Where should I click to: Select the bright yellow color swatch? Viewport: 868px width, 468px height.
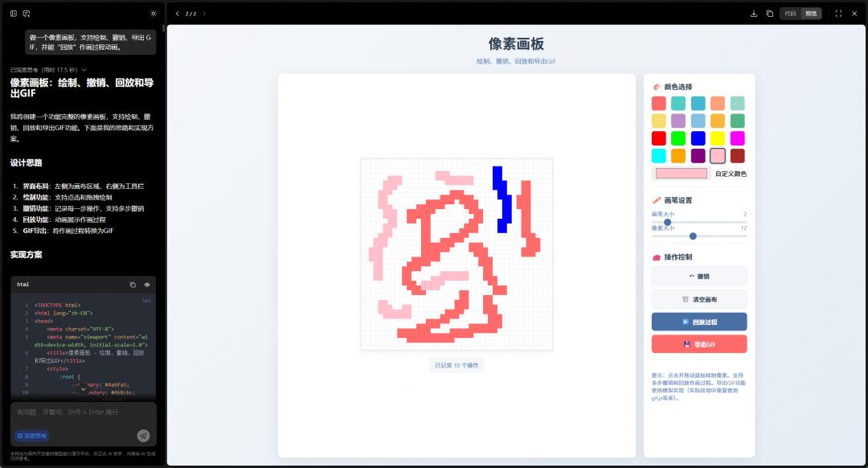[718, 138]
